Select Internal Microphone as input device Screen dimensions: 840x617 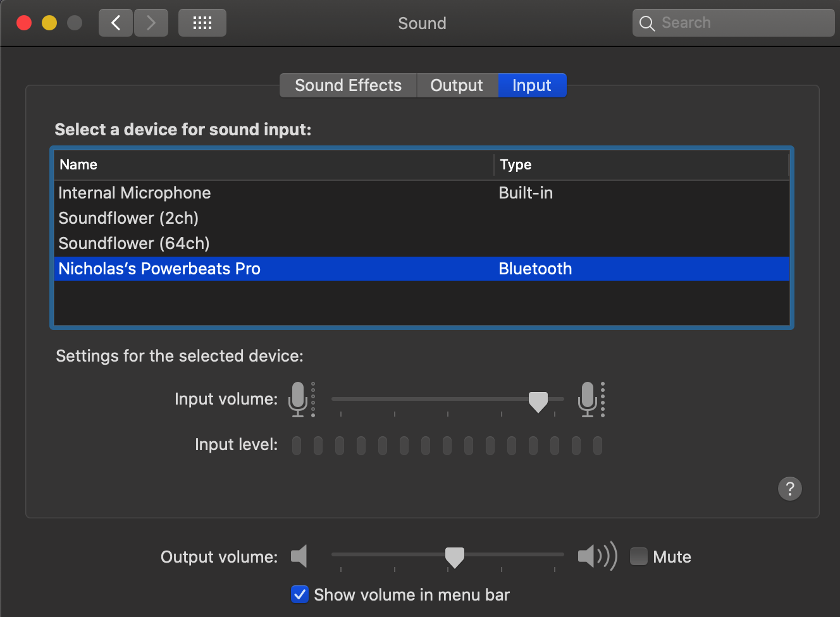point(135,193)
